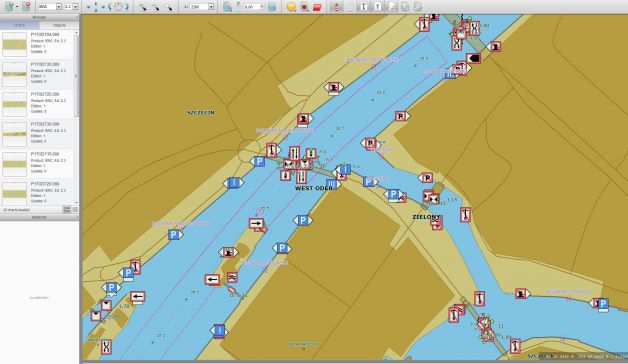The width and height of the screenshot is (628, 364).
Task: Toggle the compact view button beside list view
Action: click(x=75, y=210)
